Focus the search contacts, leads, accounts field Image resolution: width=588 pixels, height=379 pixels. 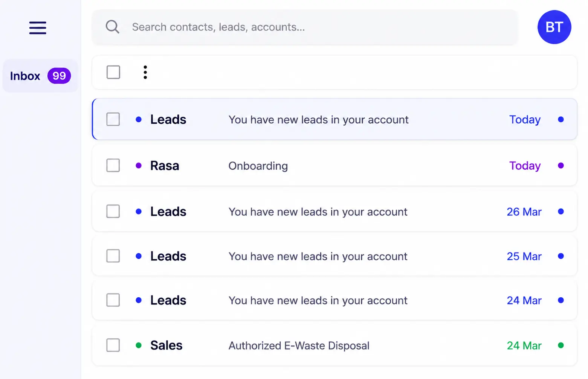[305, 27]
